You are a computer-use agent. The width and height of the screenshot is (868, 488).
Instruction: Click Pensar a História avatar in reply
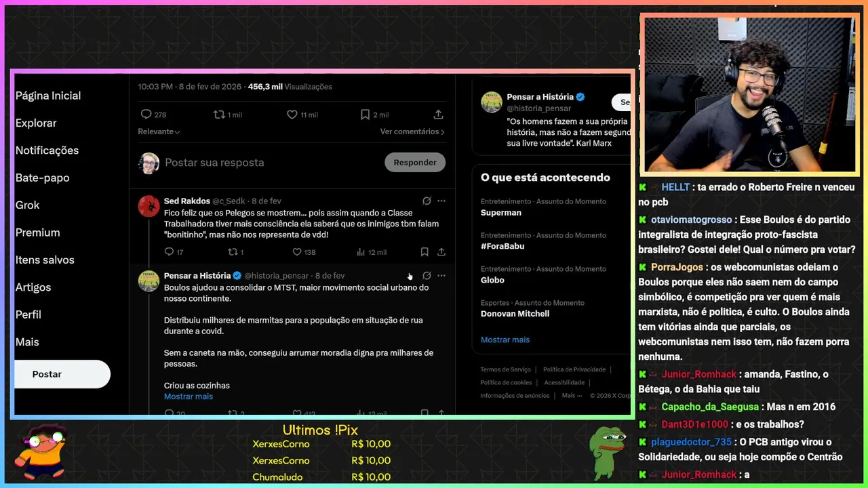tap(149, 281)
